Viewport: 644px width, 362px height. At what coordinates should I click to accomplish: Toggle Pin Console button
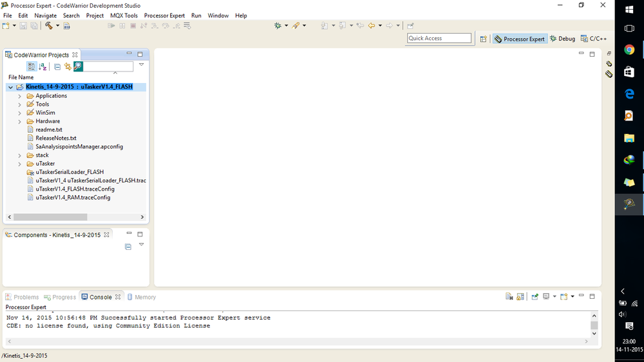pyautogui.click(x=535, y=296)
